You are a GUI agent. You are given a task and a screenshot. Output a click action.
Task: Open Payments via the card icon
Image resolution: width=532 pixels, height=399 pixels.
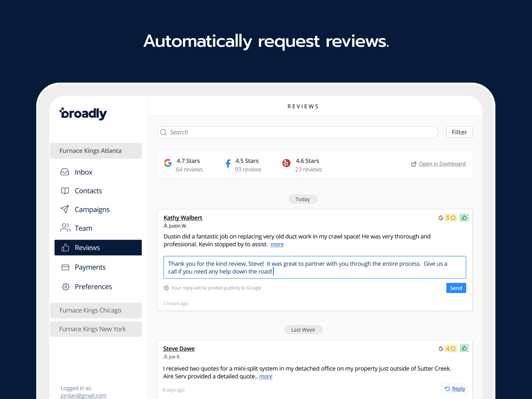[66, 267]
